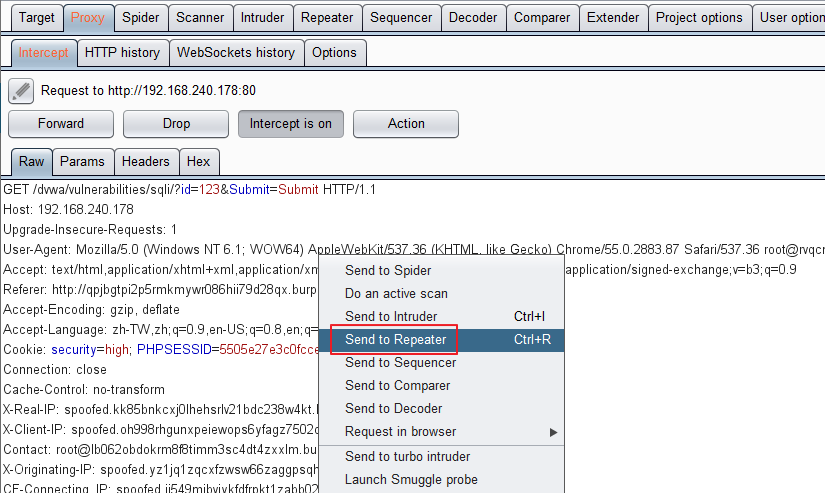
Task: Choose Send to Repeater menu entry
Action: (x=441, y=340)
